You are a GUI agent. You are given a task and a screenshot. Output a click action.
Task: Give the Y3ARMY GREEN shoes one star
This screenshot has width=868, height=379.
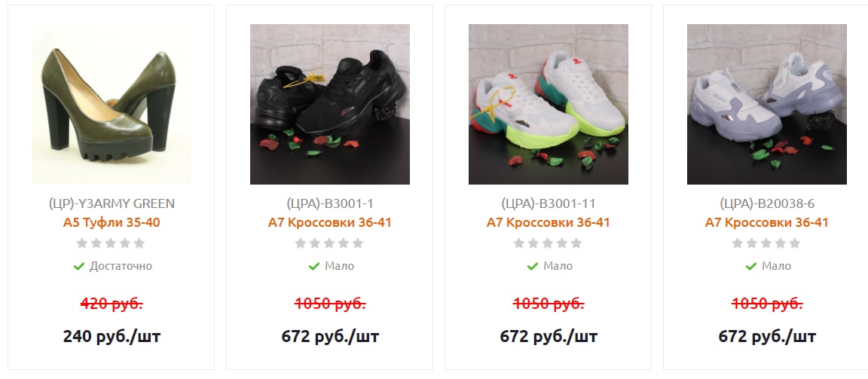[x=82, y=243]
